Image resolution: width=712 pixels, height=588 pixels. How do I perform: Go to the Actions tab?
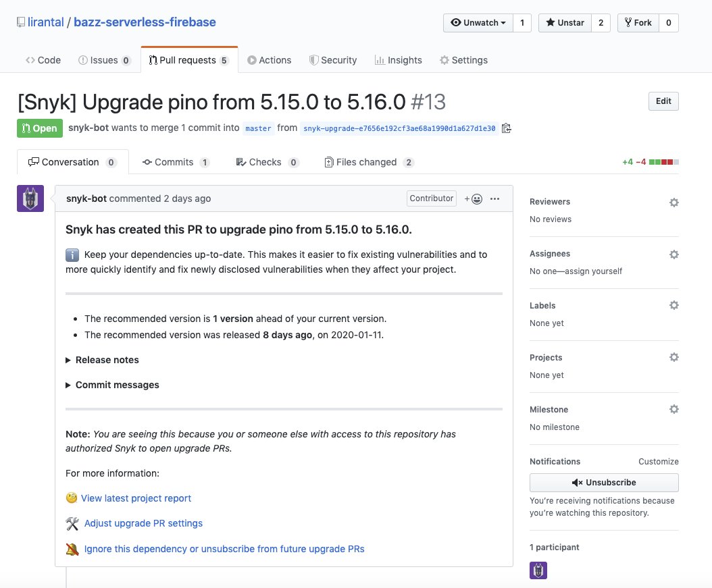pyautogui.click(x=270, y=60)
